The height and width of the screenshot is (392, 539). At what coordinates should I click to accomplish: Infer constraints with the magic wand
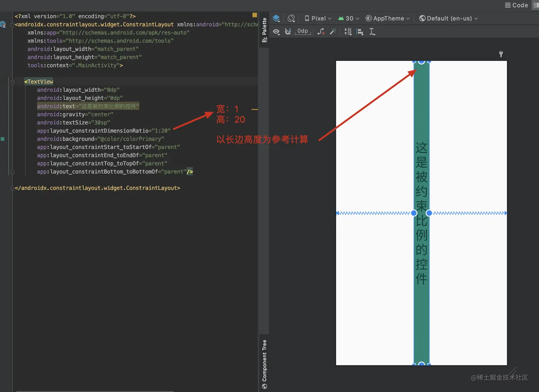333,32
